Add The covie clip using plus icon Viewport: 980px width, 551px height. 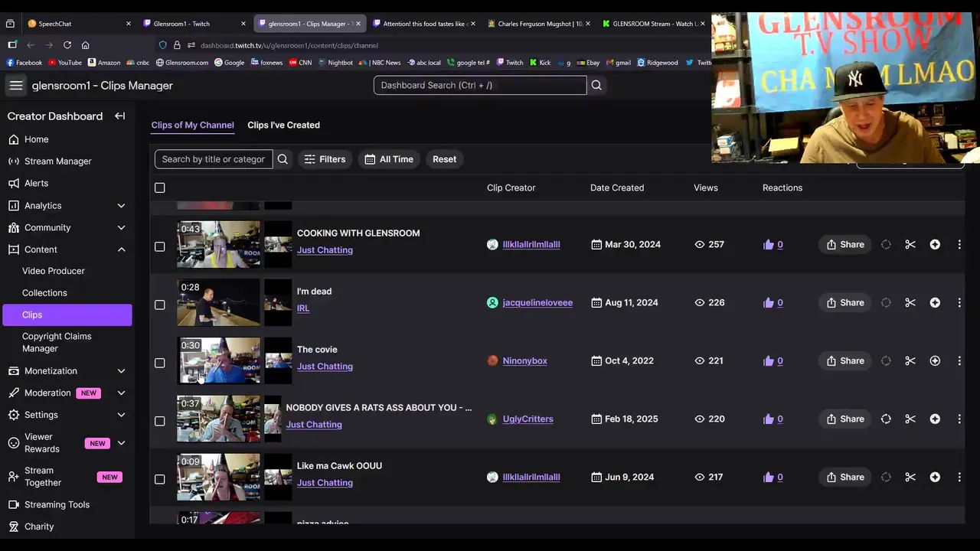935,361
